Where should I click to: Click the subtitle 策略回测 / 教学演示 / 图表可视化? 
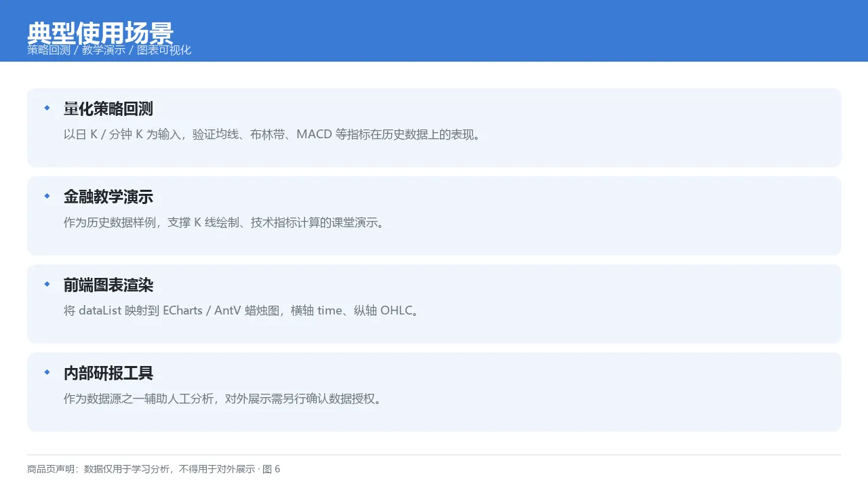[x=109, y=50]
